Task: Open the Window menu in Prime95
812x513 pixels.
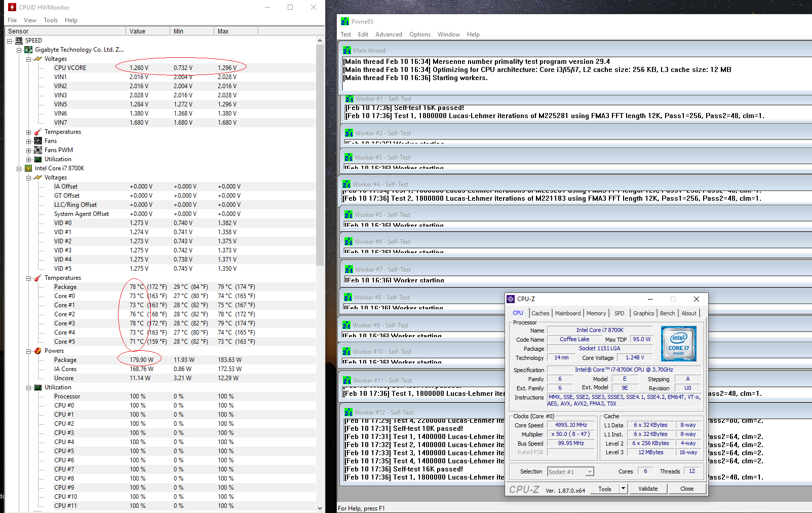Action: point(449,34)
